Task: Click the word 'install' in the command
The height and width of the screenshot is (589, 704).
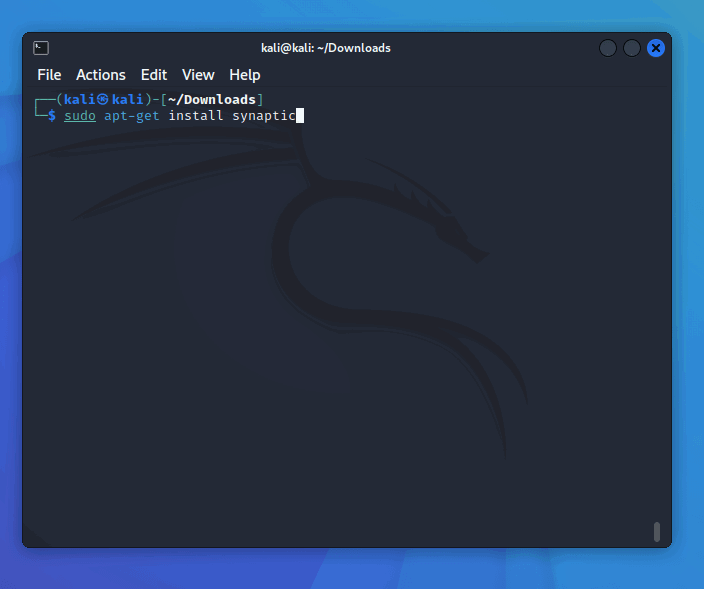Action: (x=196, y=115)
